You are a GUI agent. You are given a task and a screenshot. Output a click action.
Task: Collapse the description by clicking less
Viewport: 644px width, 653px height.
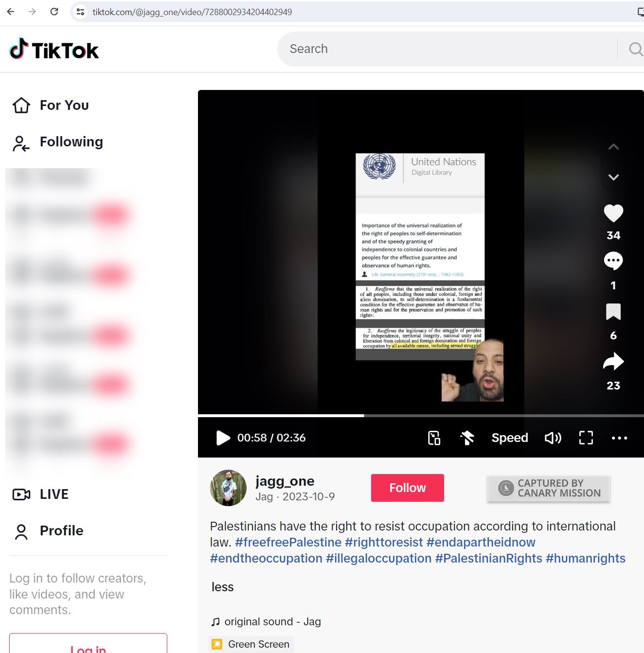222,587
